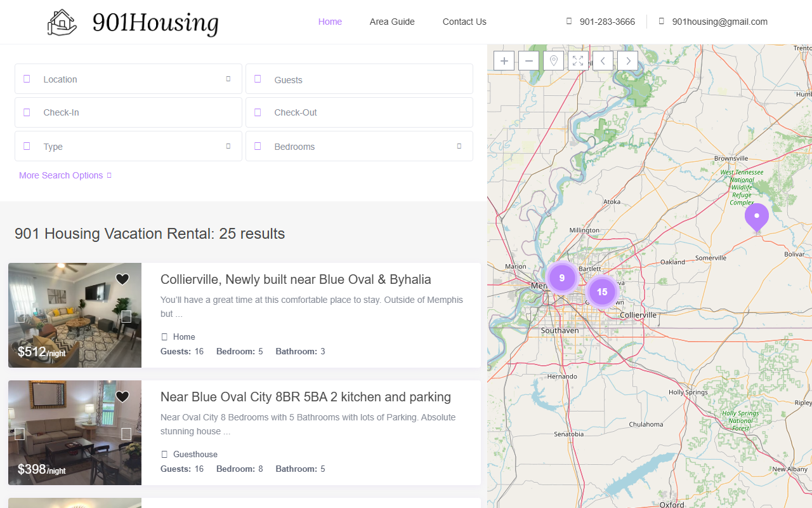The image size is (812, 508).
Task: Click the phone number 901-283-3666
Action: [x=607, y=22]
